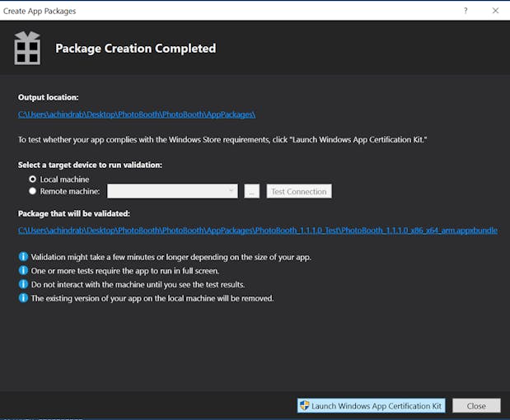Click the Close button
The image size is (510, 420).
point(476,406)
